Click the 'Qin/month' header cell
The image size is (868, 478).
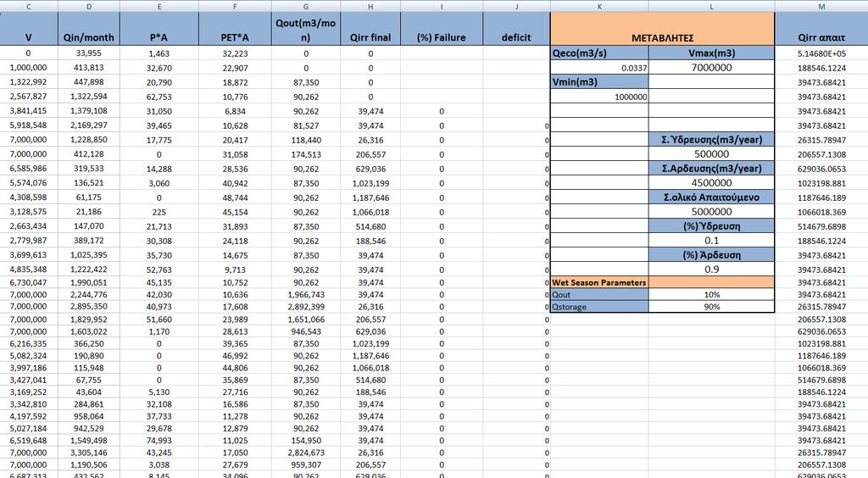tap(88, 29)
